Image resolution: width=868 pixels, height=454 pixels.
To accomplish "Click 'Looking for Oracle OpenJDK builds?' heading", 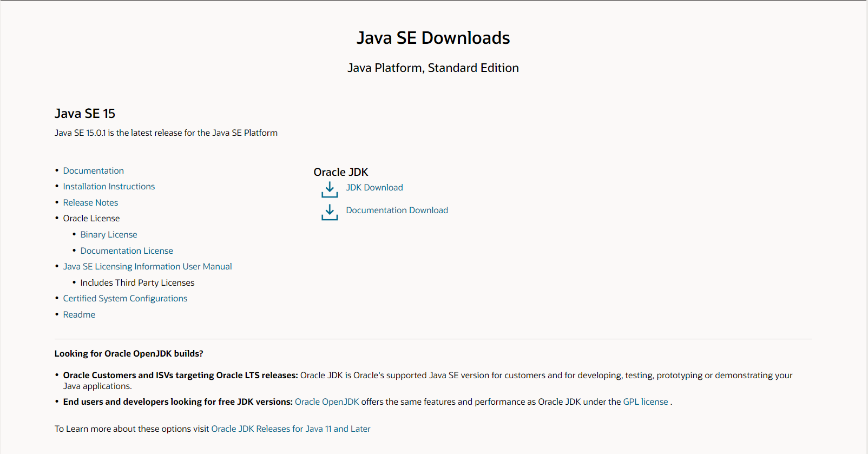I will click(129, 353).
